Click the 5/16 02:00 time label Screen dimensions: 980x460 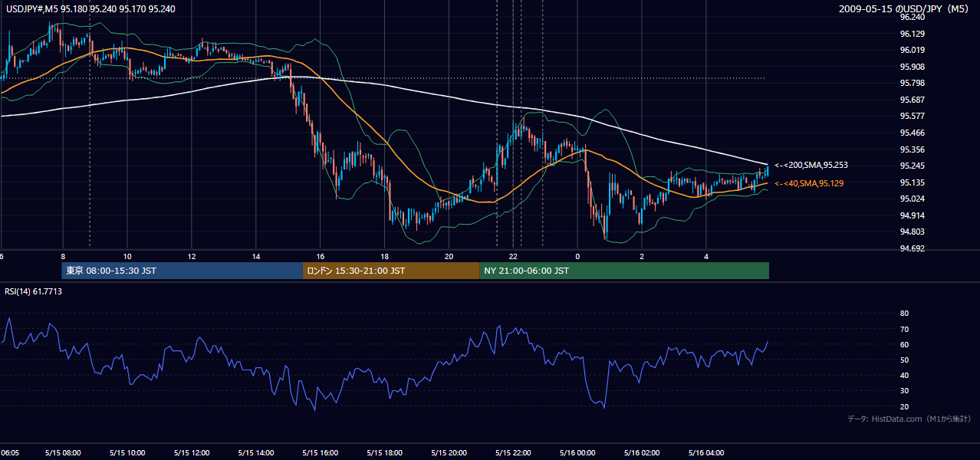pyautogui.click(x=643, y=453)
